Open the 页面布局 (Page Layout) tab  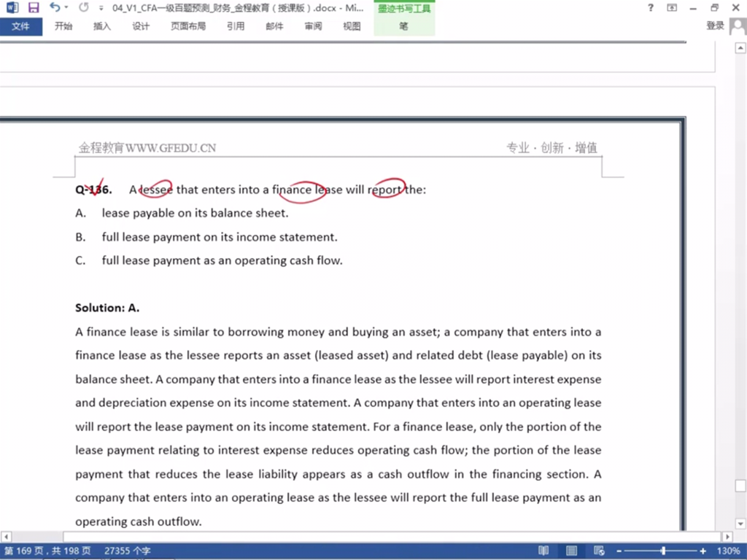point(188,26)
